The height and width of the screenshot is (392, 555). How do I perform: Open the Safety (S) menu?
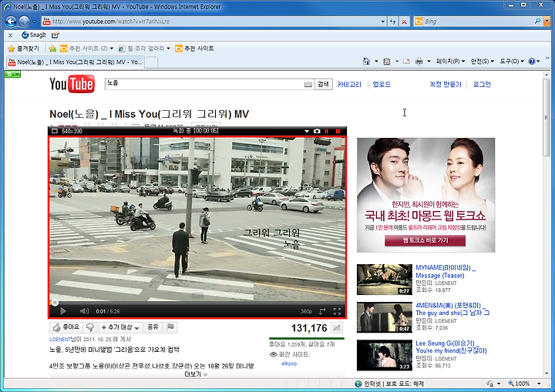[x=482, y=62]
